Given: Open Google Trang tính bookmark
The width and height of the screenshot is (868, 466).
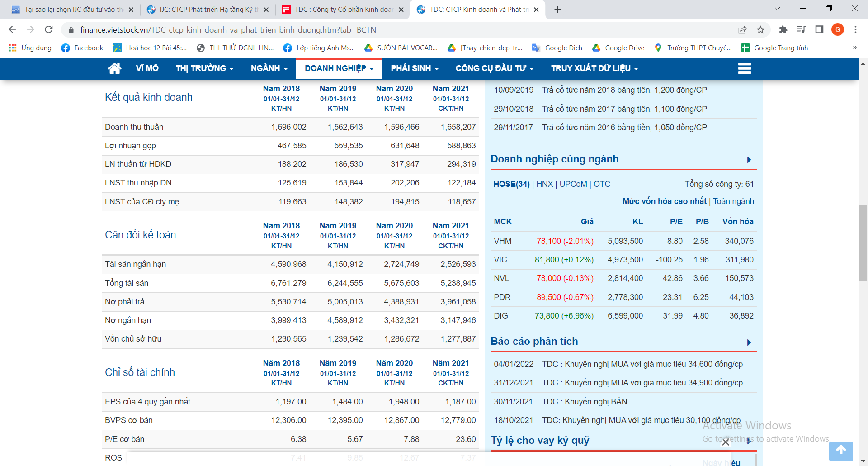Looking at the screenshot, I should click(x=774, y=48).
